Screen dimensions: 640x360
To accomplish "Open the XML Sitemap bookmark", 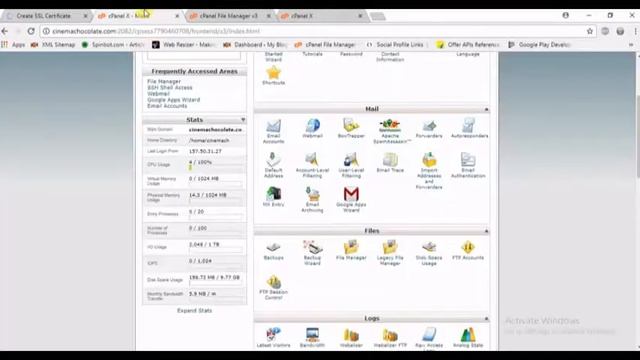I will coord(53,44).
